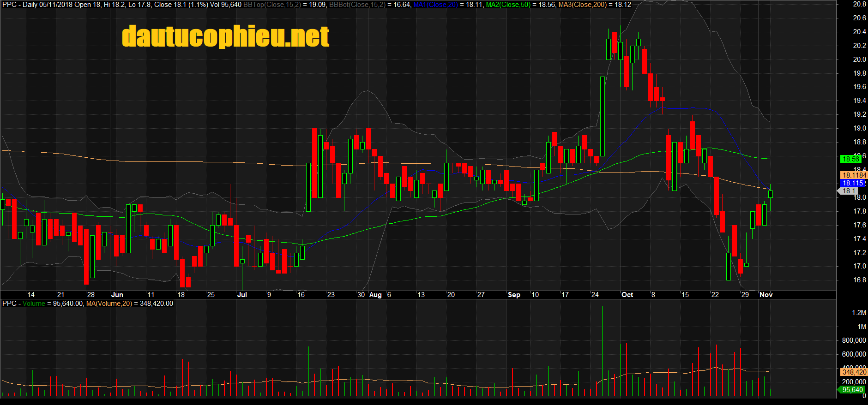
Task: Click the BBTop(Close,15,2) indicator label
Action: (272, 5)
